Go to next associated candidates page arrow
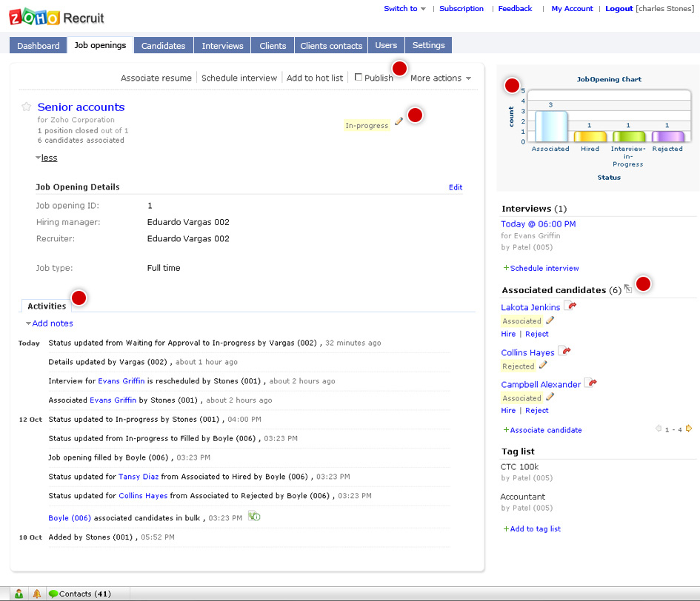This screenshot has height=601, width=700. (688, 429)
